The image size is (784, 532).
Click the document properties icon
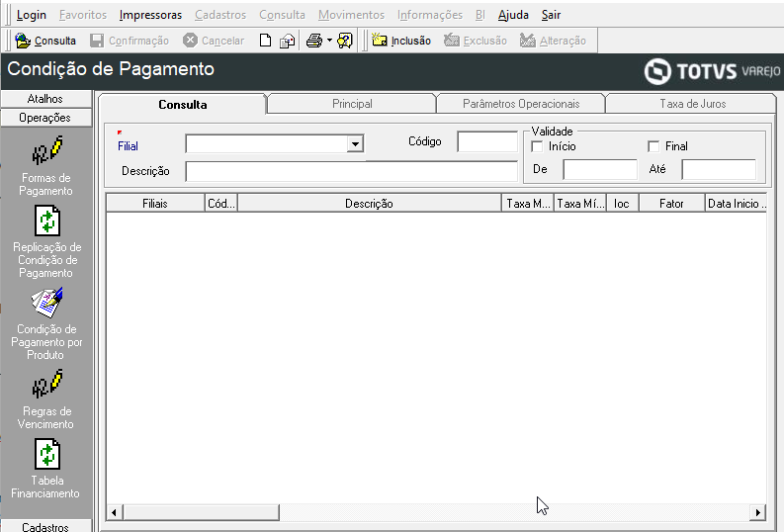[287, 41]
